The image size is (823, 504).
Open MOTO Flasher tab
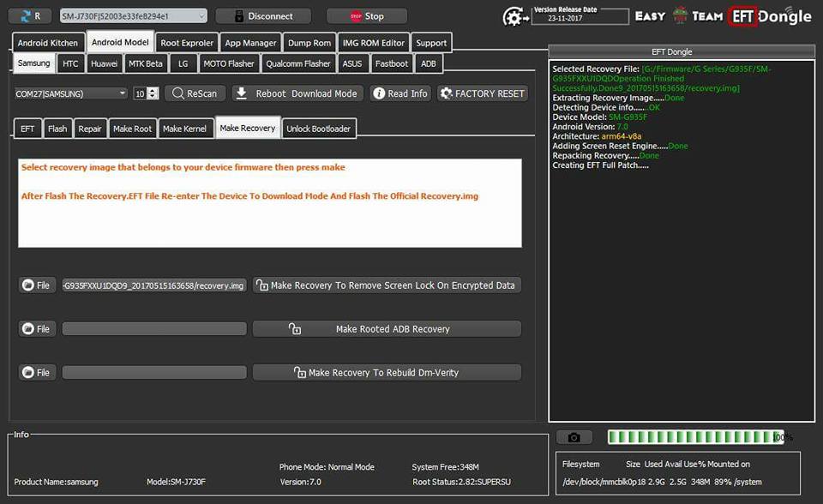(229, 63)
